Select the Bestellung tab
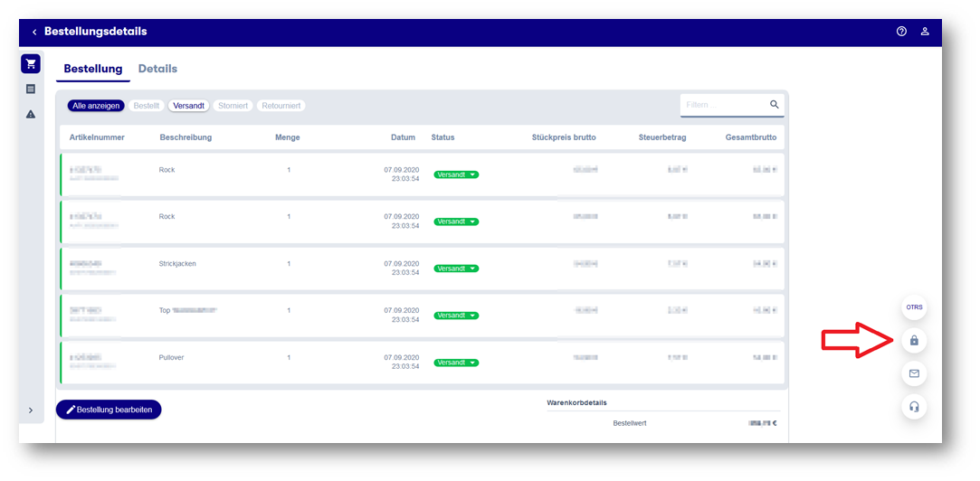Screen dimensions: 980x481 click(92, 69)
